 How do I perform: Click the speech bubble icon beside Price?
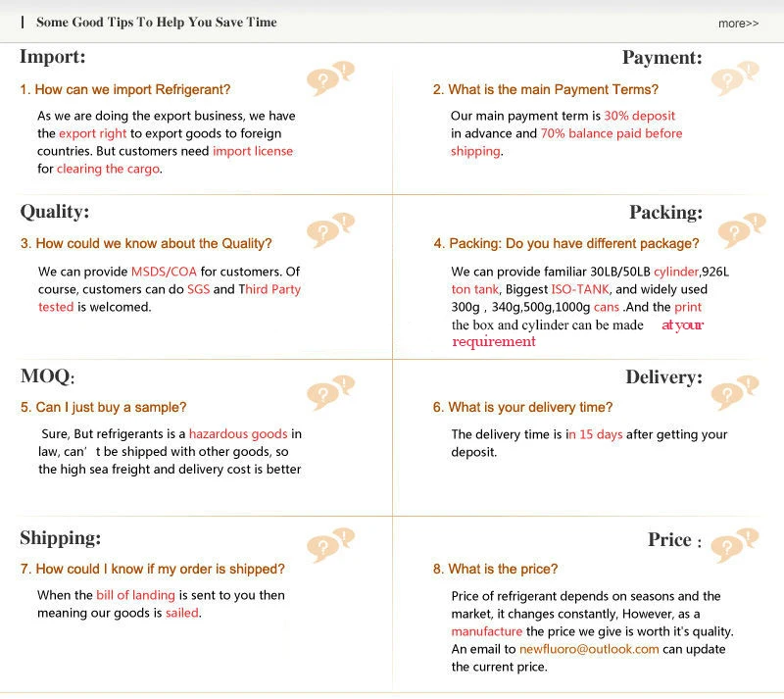(735, 546)
